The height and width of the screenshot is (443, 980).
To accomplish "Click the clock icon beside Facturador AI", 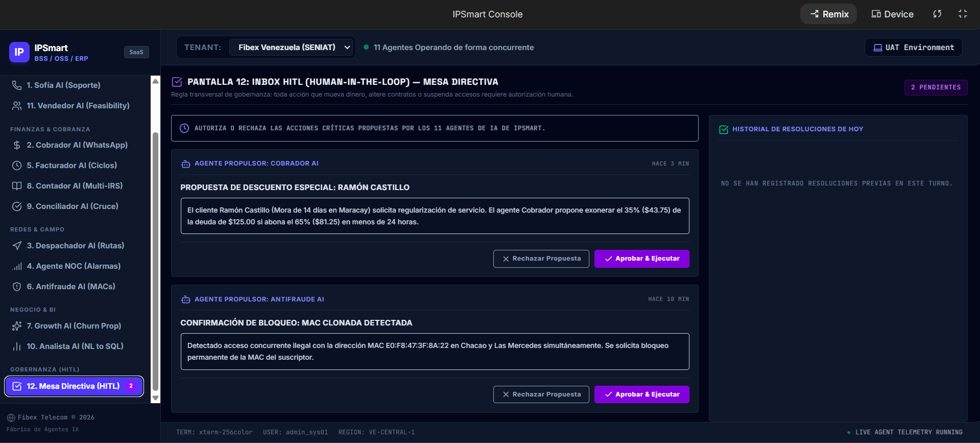I will tap(17, 166).
